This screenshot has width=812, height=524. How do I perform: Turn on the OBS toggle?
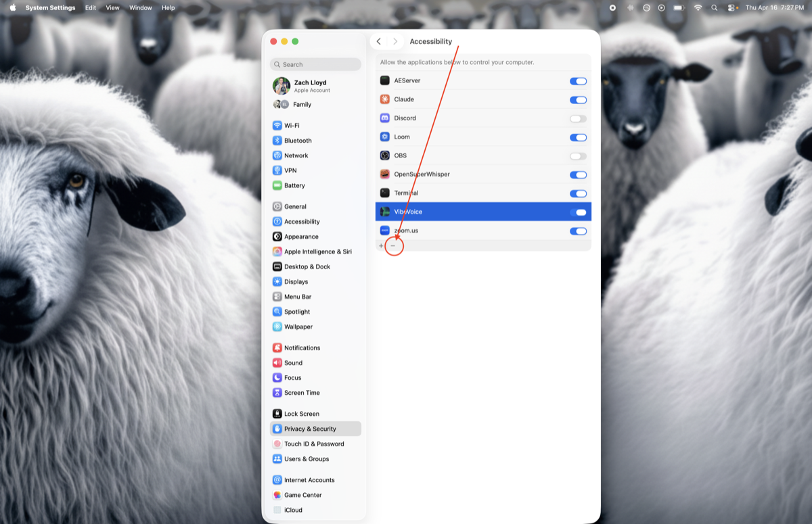point(578,156)
